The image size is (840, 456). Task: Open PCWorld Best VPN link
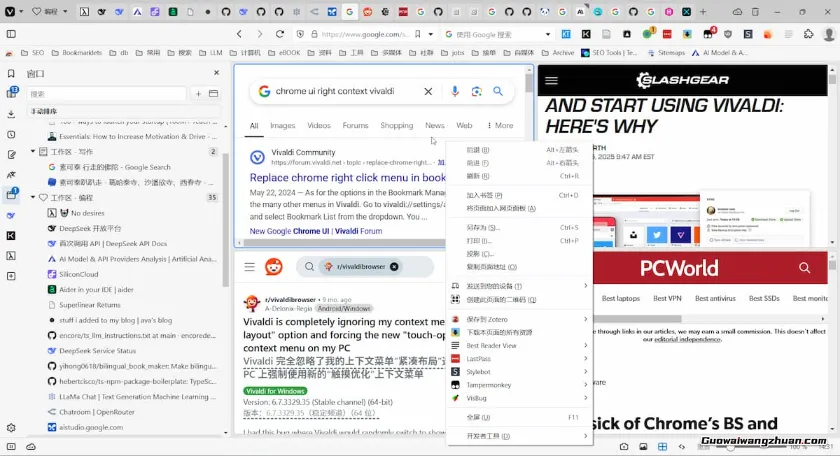point(667,298)
